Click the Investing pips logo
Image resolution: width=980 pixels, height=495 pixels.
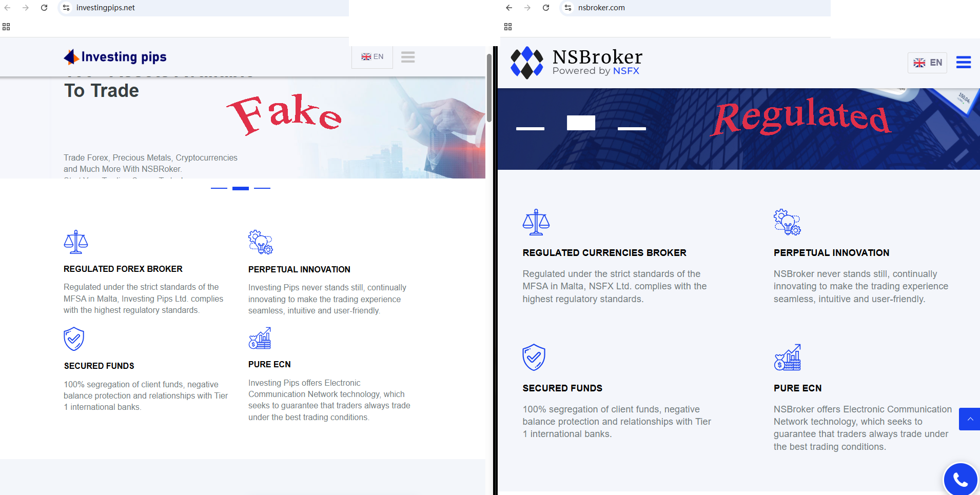115,57
